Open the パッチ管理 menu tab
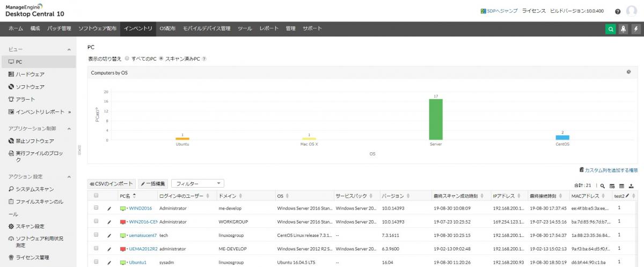This screenshot has height=267, width=644. [x=59, y=28]
